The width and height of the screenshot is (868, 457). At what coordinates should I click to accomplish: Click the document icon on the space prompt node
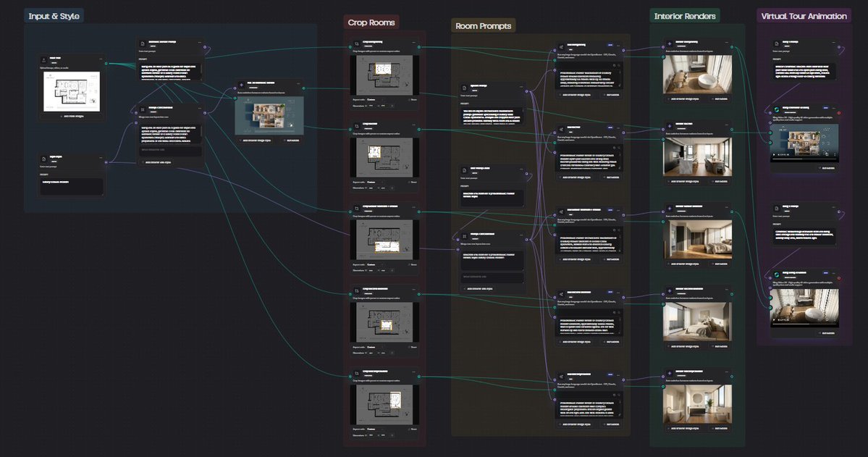(464, 87)
